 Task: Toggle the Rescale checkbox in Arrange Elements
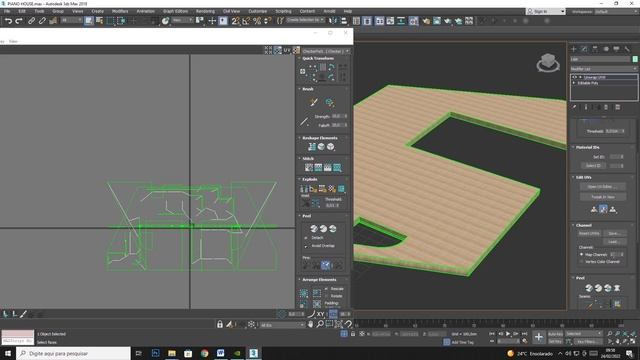pos(327,289)
